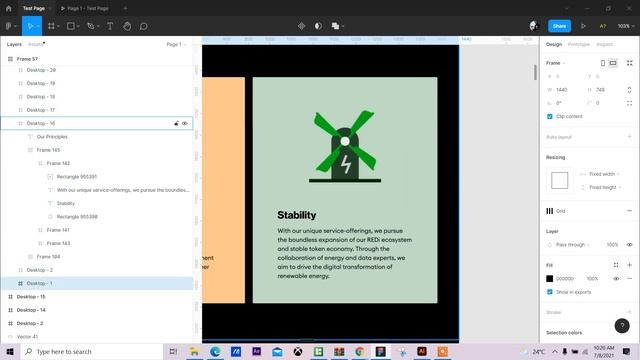This screenshot has width=640, height=360.
Task: Toggle the Clip content checkbox
Action: (x=549, y=116)
